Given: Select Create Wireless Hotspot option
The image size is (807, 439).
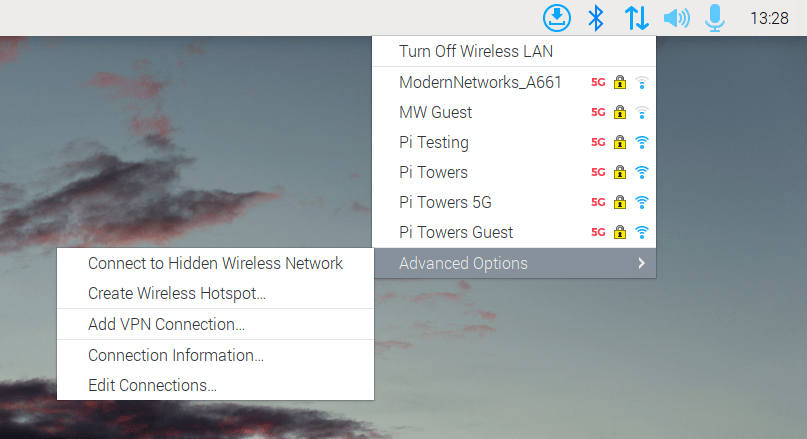Looking at the screenshot, I should 177,293.
